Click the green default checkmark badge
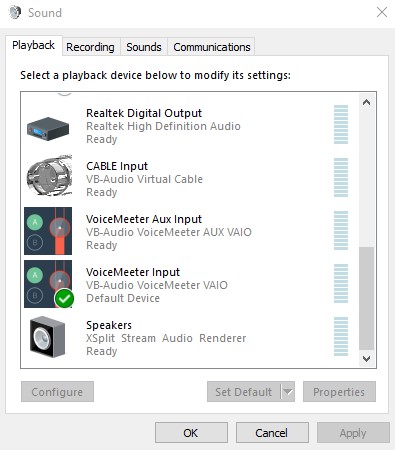The height and width of the screenshot is (450, 395). point(64,299)
